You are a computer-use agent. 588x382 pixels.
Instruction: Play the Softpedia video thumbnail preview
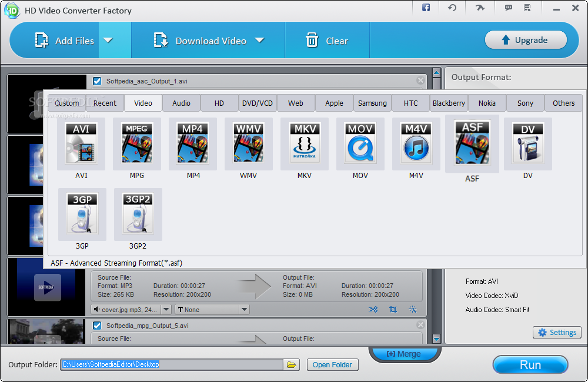coord(47,287)
